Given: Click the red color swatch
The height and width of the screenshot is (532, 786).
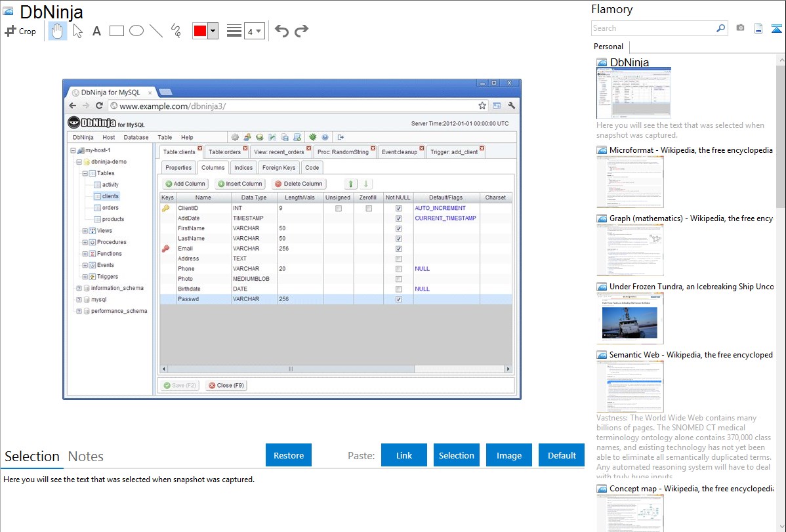Looking at the screenshot, I should (200, 31).
